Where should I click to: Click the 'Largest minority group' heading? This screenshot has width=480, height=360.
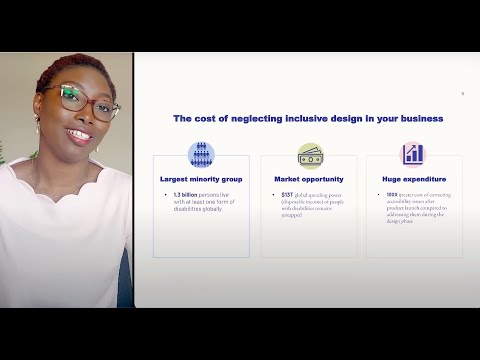click(201, 179)
